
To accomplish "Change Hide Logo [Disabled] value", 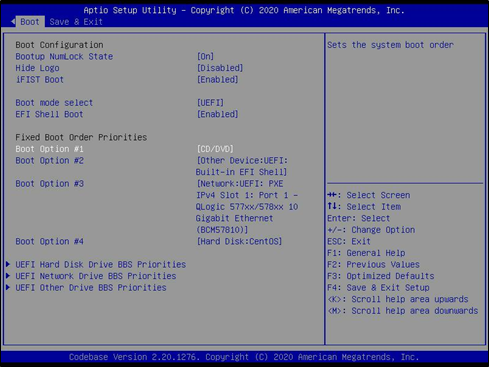I will point(220,68).
